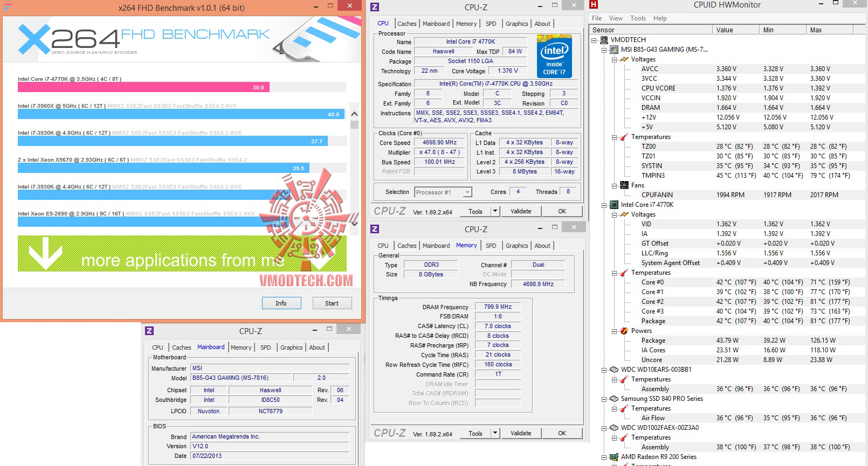Viewport: 868px width, 466px height.
Task: Click OK in the CPU-Z processor window
Action: coord(562,211)
